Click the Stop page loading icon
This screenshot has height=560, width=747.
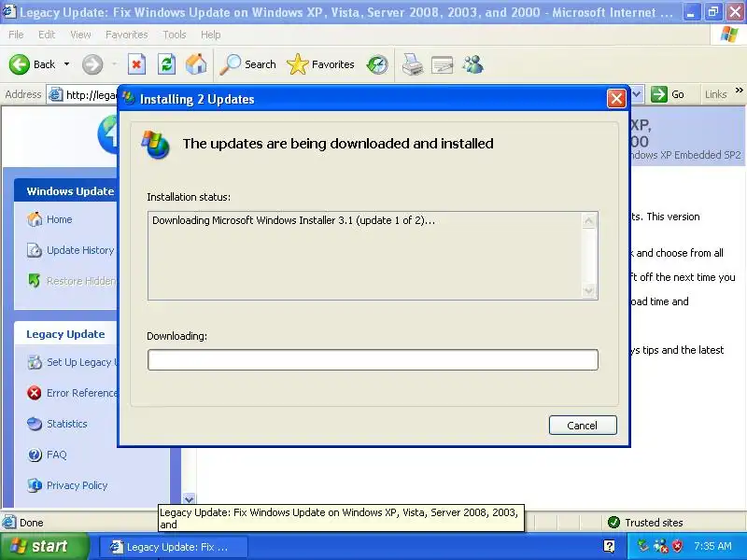point(136,64)
